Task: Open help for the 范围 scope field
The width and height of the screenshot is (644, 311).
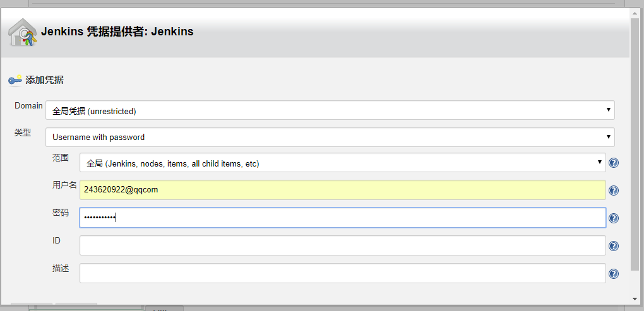Action: 613,163
